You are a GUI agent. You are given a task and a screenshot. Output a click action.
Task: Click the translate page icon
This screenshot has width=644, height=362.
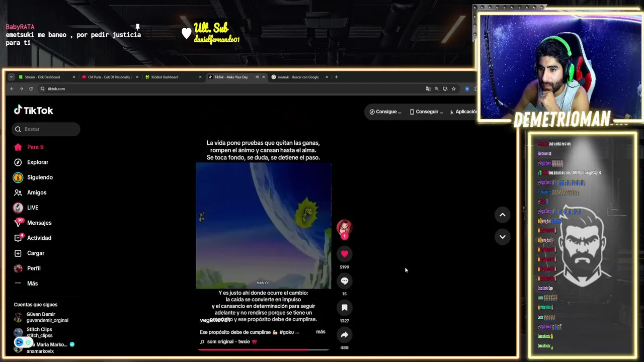(x=428, y=89)
